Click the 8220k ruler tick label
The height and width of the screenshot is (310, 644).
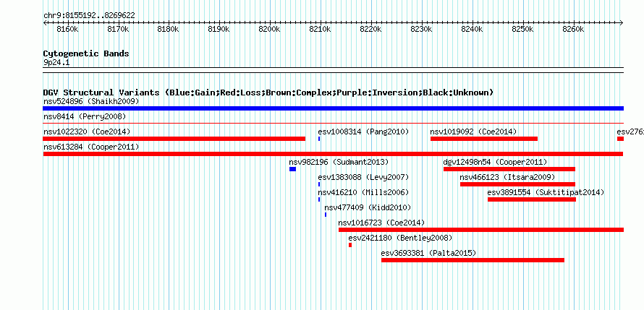(x=371, y=30)
